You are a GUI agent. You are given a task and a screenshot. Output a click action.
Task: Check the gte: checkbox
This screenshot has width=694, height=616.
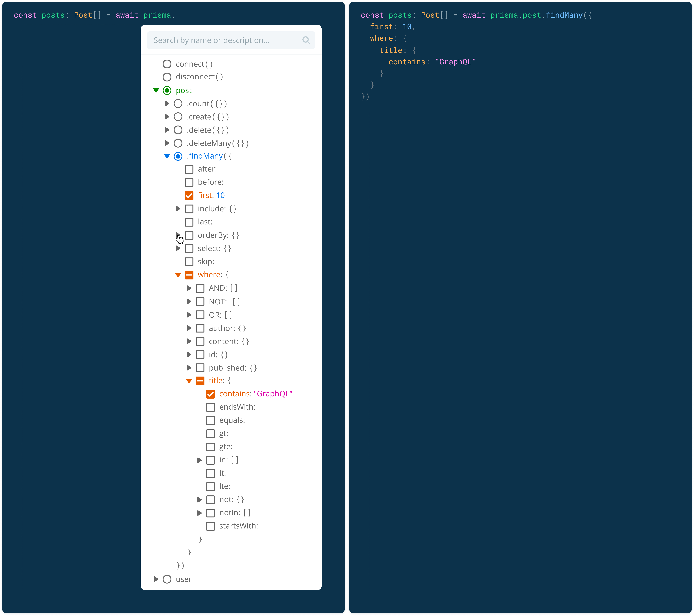[x=211, y=447]
